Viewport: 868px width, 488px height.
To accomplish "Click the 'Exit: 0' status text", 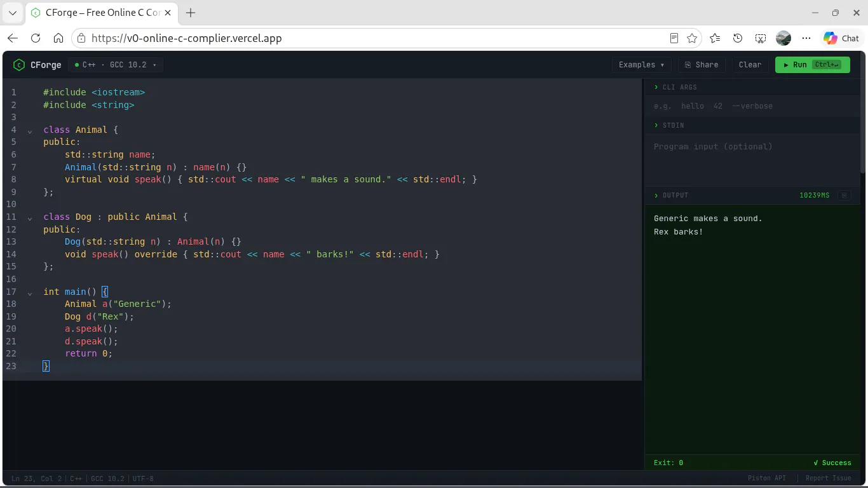I will (668, 463).
